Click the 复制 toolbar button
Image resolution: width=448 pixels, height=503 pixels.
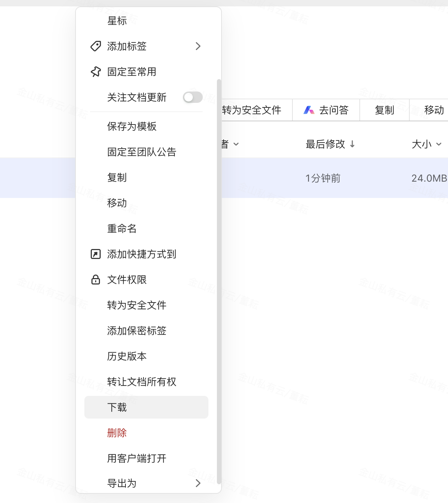[385, 110]
